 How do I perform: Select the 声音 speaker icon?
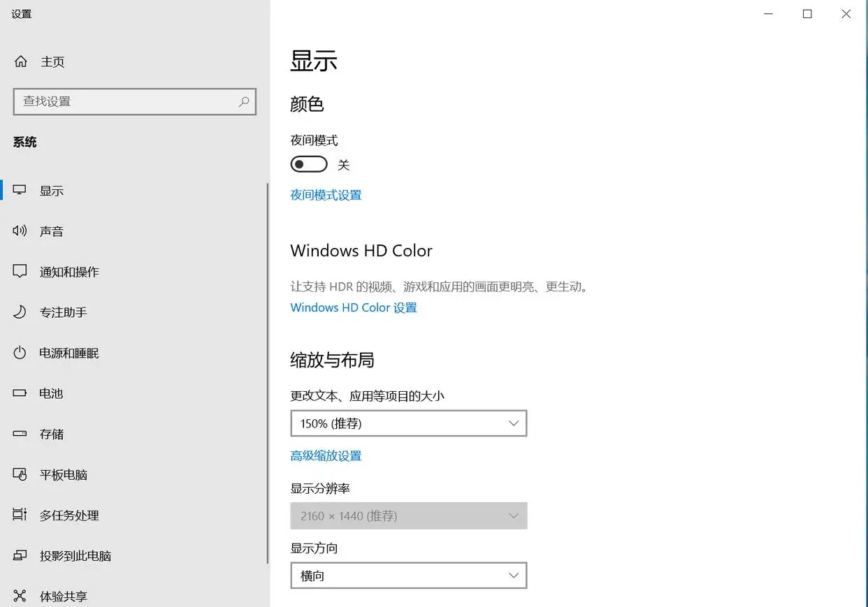[20, 231]
